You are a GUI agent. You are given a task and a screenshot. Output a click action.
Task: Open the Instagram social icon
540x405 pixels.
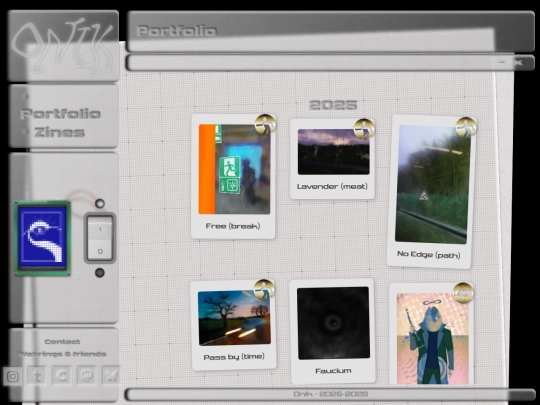(13, 376)
